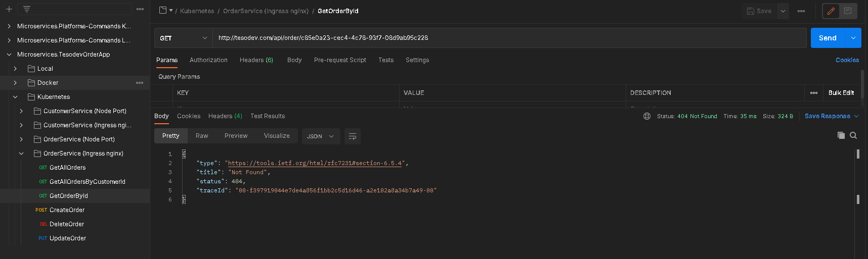868x259 pixels.
Task: Click the Cookies link on the right
Action: [847, 60]
